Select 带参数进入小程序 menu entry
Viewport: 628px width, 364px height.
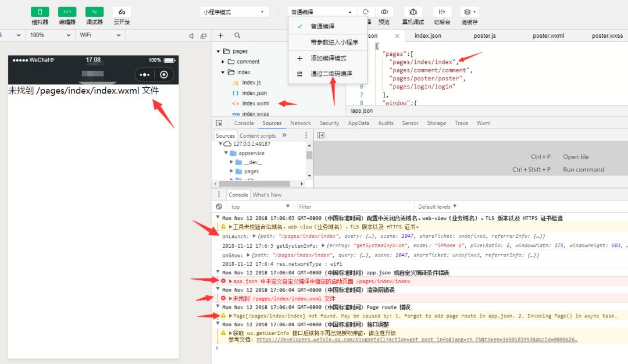pos(327,42)
